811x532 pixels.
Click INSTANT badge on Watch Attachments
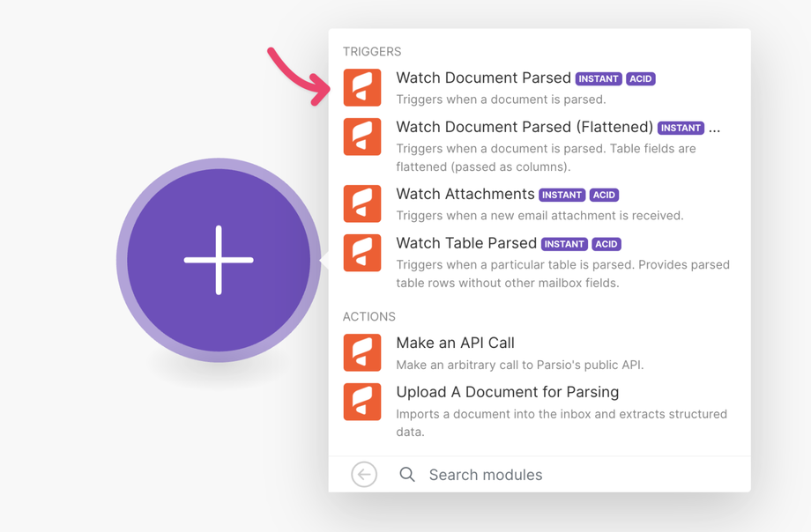pos(562,195)
